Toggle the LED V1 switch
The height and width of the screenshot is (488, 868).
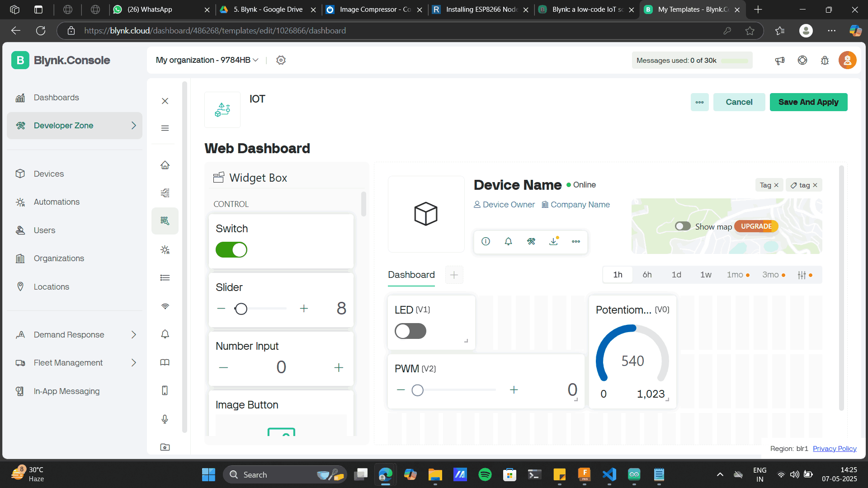click(410, 331)
